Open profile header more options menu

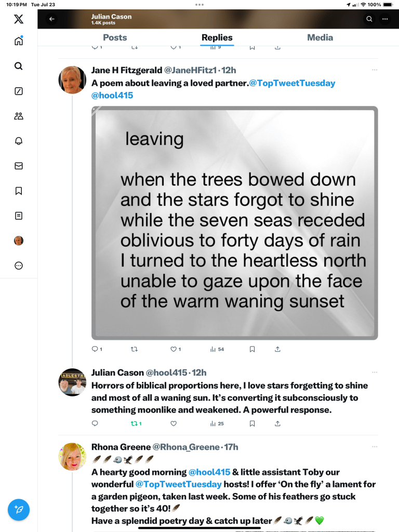pyautogui.click(x=385, y=19)
